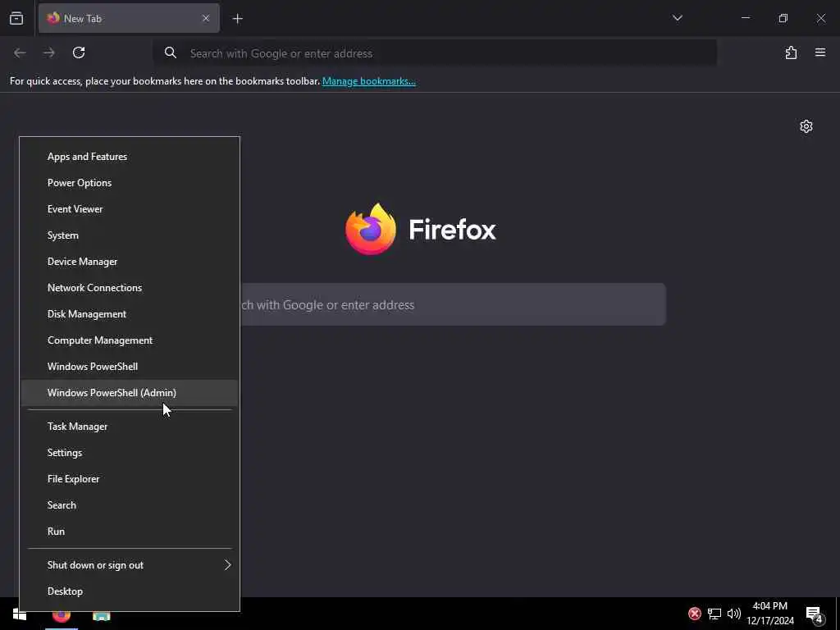The width and height of the screenshot is (840, 630).
Task: Click the Windows Start button
Action: click(x=20, y=614)
